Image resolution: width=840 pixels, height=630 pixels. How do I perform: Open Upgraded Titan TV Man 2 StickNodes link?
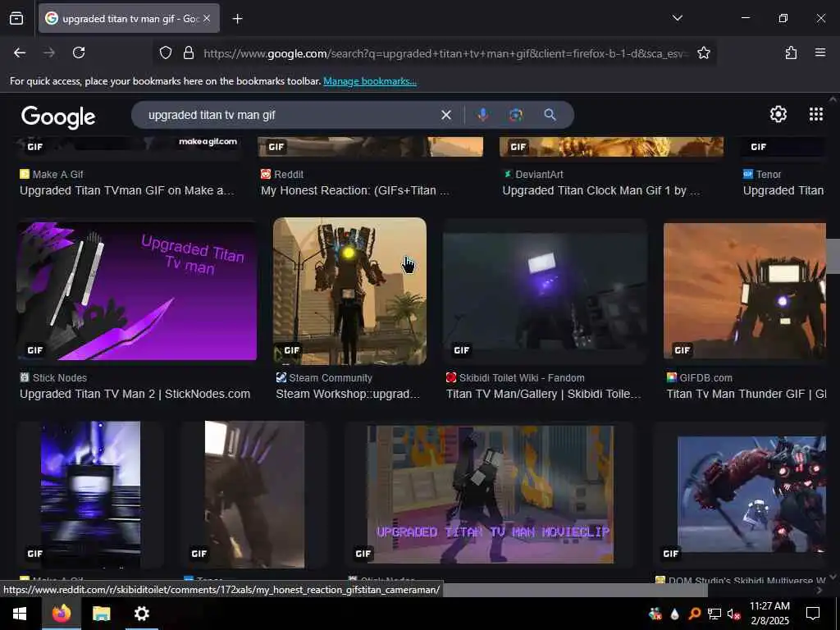(135, 395)
